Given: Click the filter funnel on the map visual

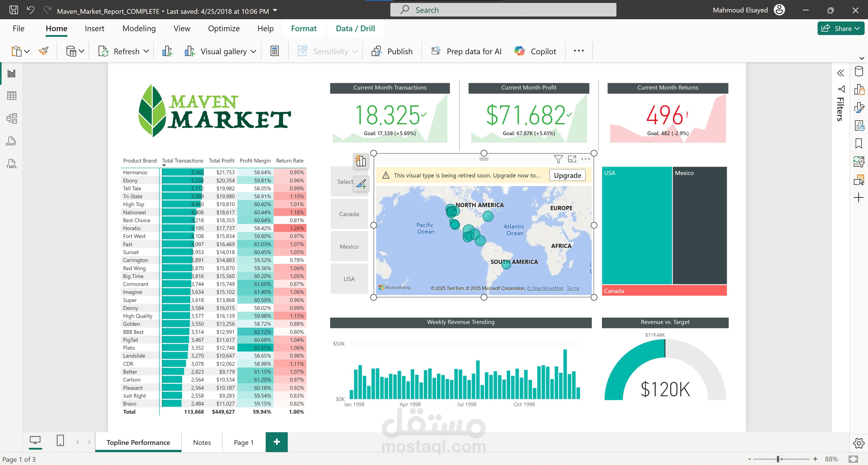Looking at the screenshot, I should (558, 159).
